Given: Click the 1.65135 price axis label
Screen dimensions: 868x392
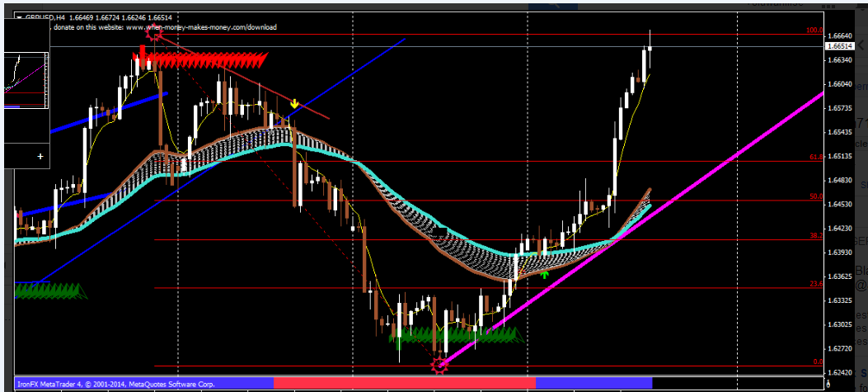Looking at the screenshot, I should pos(841,156).
